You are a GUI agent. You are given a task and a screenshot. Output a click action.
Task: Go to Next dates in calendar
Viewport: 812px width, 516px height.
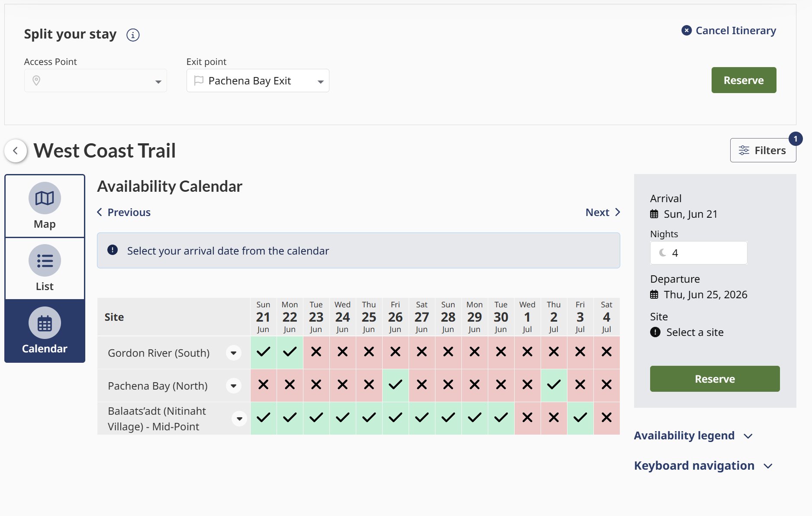point(603,212)
